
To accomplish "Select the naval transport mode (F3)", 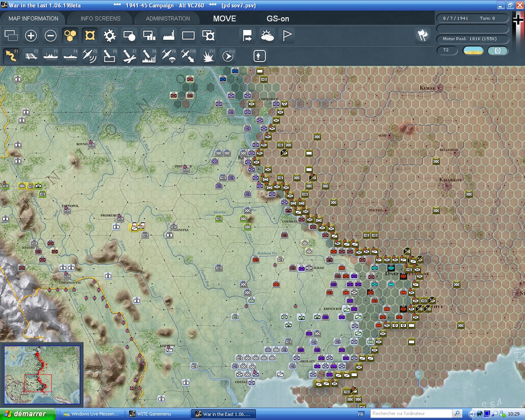I will click(51, 56).
